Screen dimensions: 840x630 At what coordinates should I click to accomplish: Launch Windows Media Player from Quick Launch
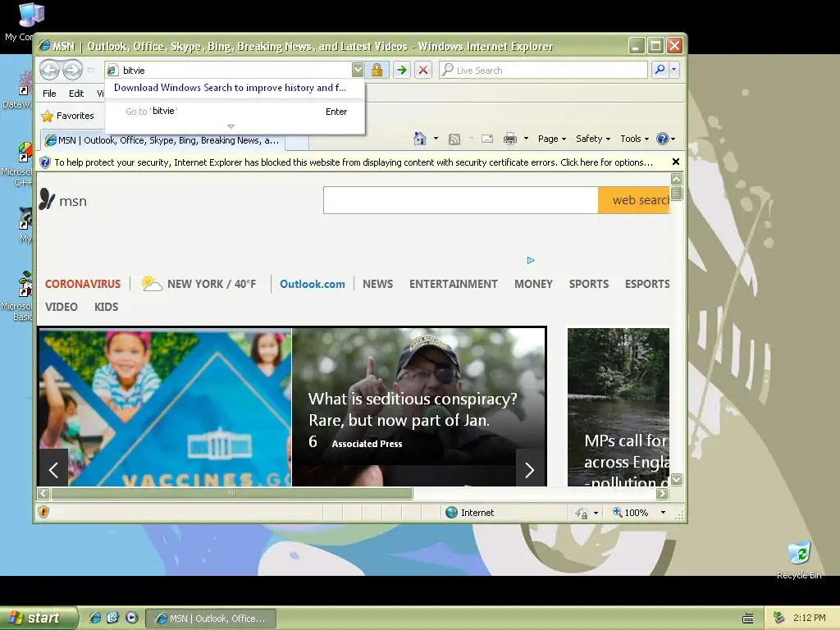pyautogui.click(x=132, y=618)
